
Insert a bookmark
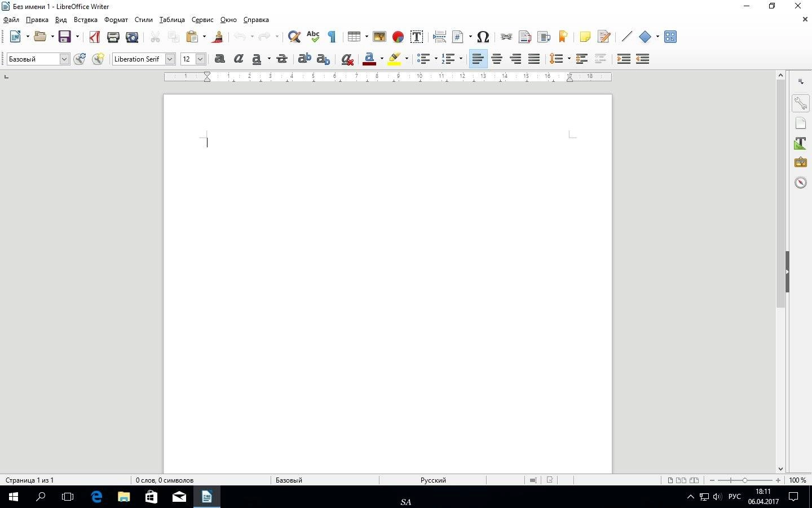coord(563,37)
